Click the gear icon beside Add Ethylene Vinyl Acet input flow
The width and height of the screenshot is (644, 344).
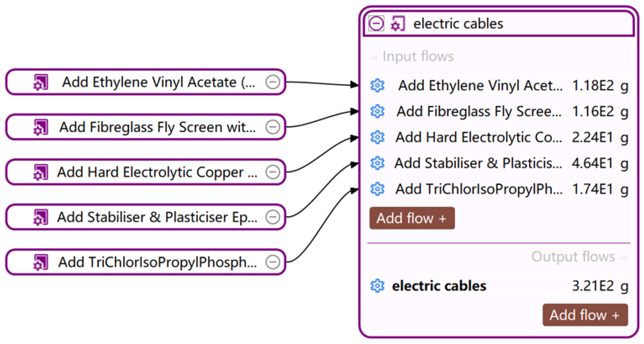tap(377, 85)
